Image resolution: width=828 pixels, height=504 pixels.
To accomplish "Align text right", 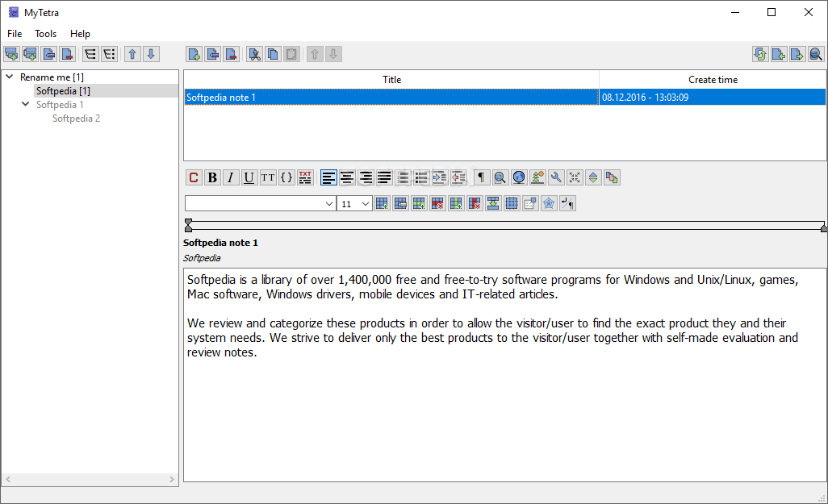I will point(366,178).
